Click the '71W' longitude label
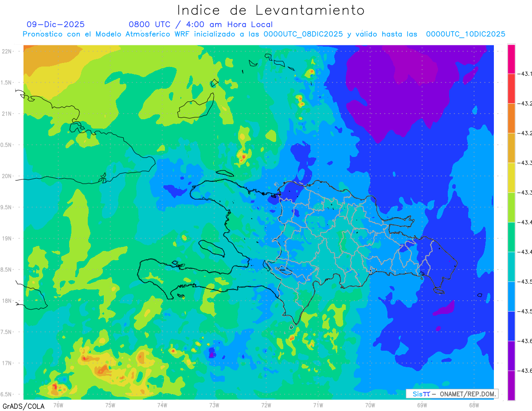The image size is (532, 411). (318, 405)
